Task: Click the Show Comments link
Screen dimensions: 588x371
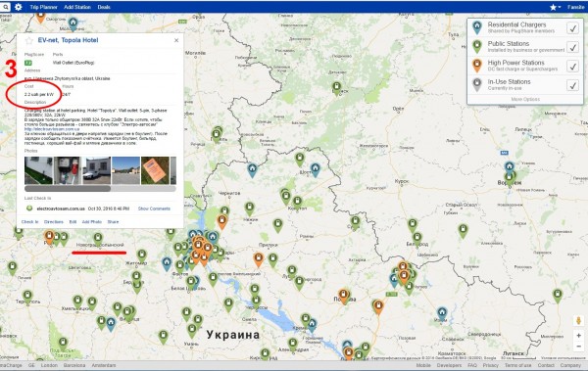Action: point(154,209)
